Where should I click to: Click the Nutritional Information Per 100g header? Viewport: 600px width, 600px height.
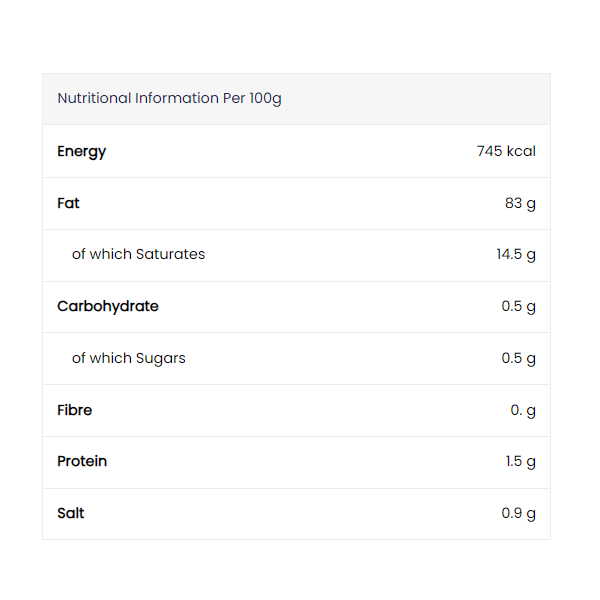tap(169, 98)
